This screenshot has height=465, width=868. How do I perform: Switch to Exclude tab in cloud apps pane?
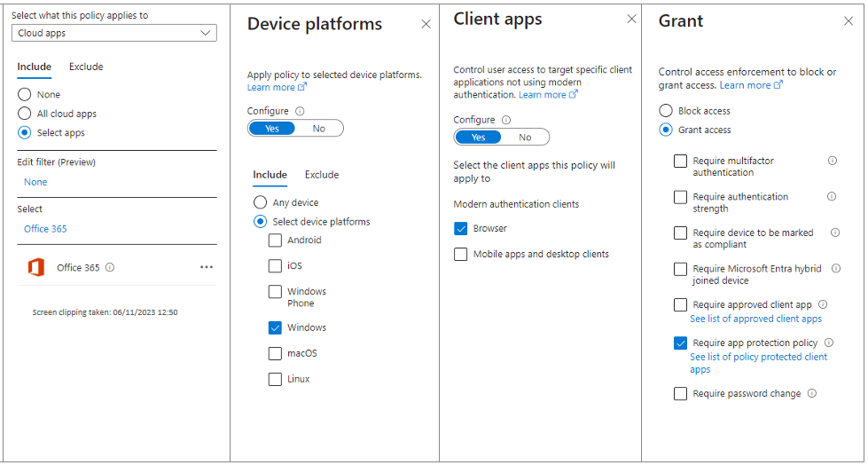tap(86, 67)
